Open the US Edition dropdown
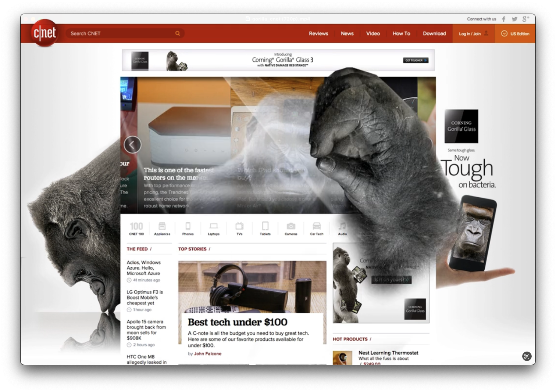Image resolution: width=556 pixels, height=392 pixels. tap(515, 33)
